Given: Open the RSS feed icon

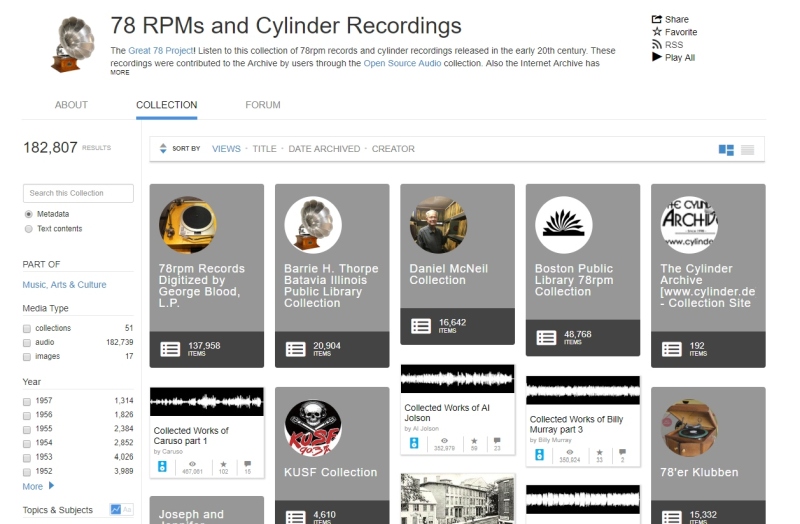Looking at the screenshot, I should (x=657, y=44).
